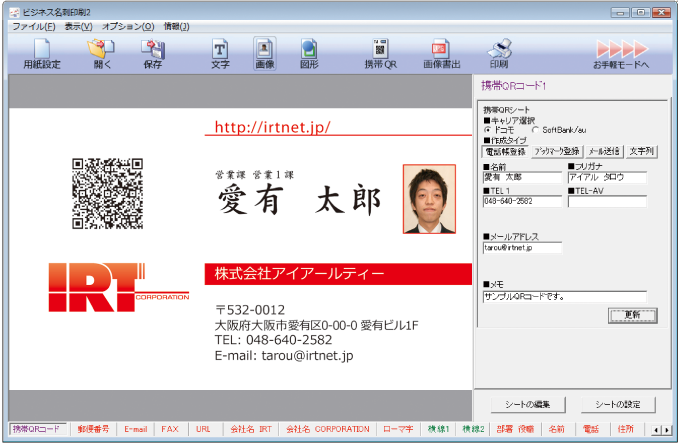Click the メールアドレス input field
This screenshot has width=678, height=444.
[x=522, y=247]
